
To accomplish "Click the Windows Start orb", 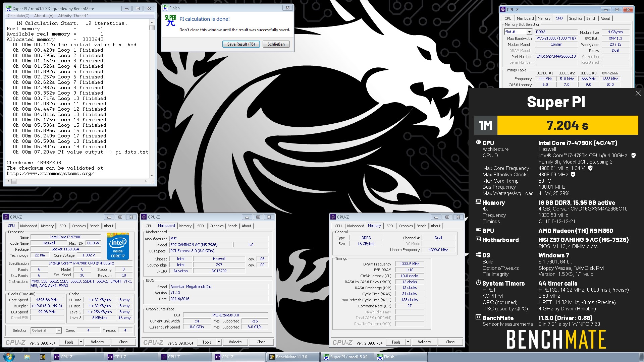I will pos(9,357).
